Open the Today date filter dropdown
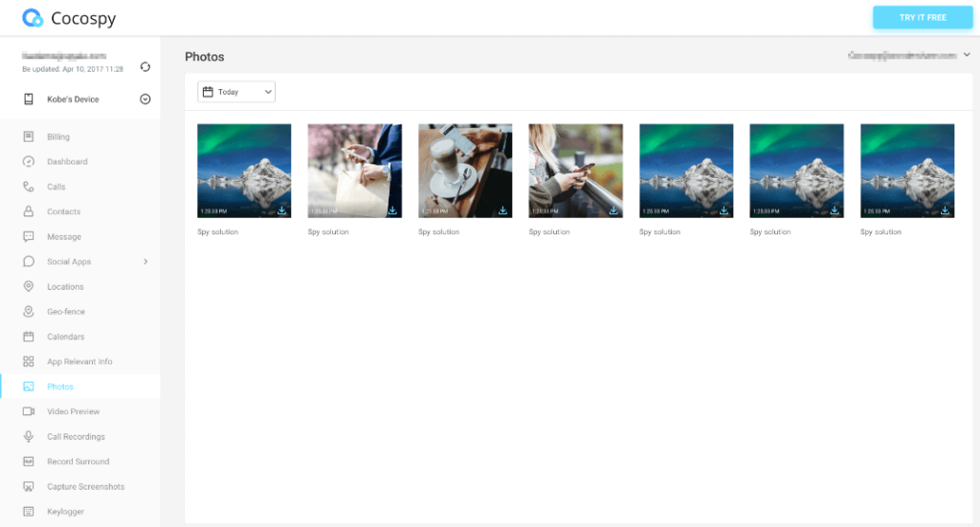Image resolution: width=980 pixels, height=527 pixels. pyautogui.click(x=236, y=92)
